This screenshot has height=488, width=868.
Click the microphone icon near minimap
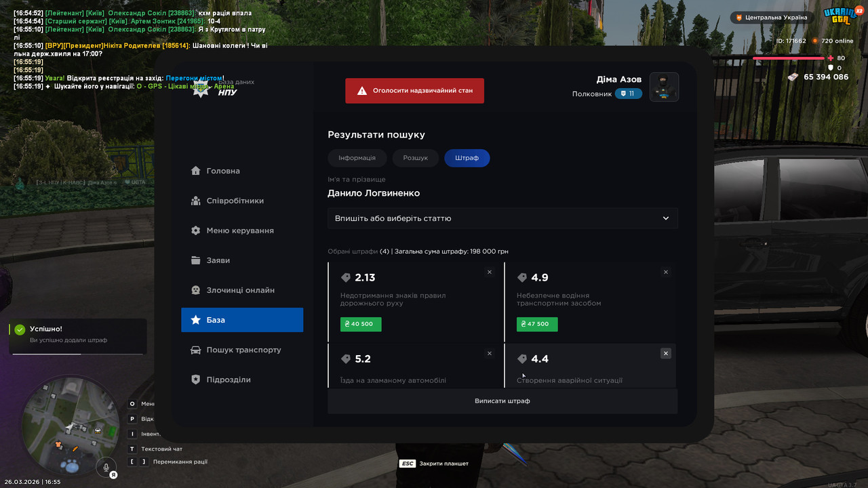point(106,466)
